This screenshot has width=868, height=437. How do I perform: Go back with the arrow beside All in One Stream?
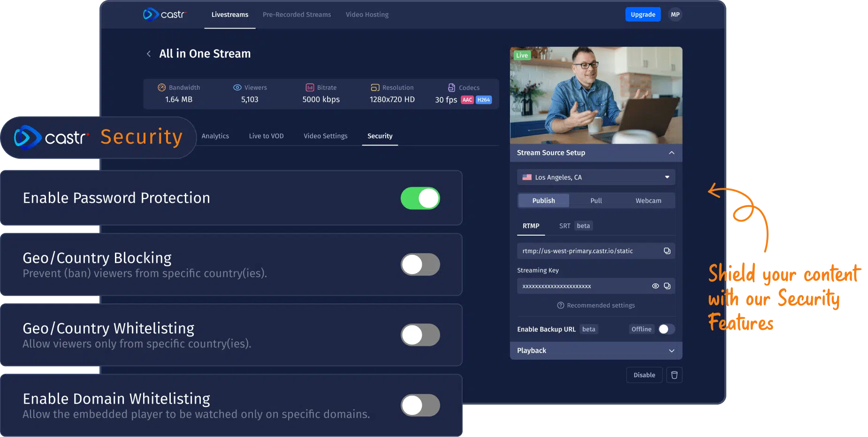pyautogui.click(x=149, y=54)
